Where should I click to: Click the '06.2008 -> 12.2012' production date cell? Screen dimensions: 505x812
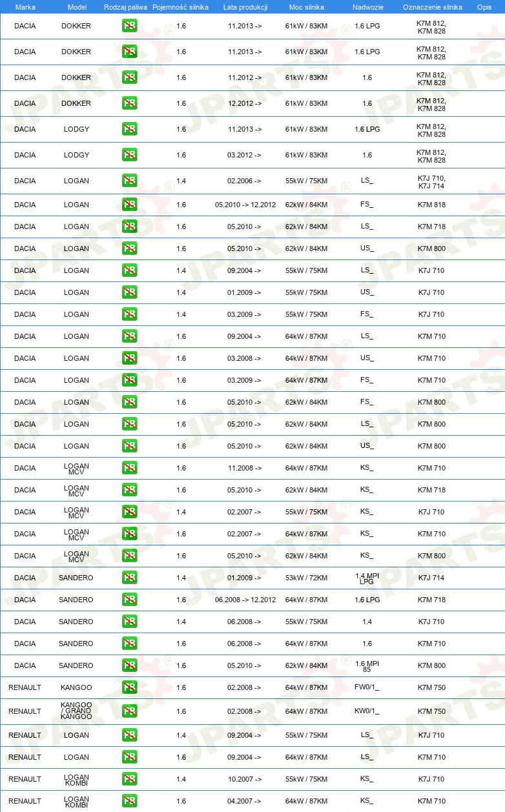[245, 600]
